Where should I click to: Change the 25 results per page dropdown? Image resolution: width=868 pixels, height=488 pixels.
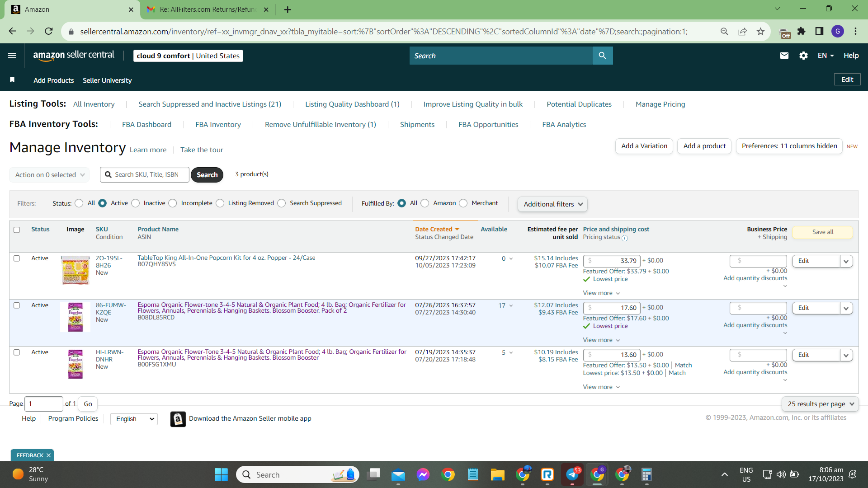(x=820, y=404)
